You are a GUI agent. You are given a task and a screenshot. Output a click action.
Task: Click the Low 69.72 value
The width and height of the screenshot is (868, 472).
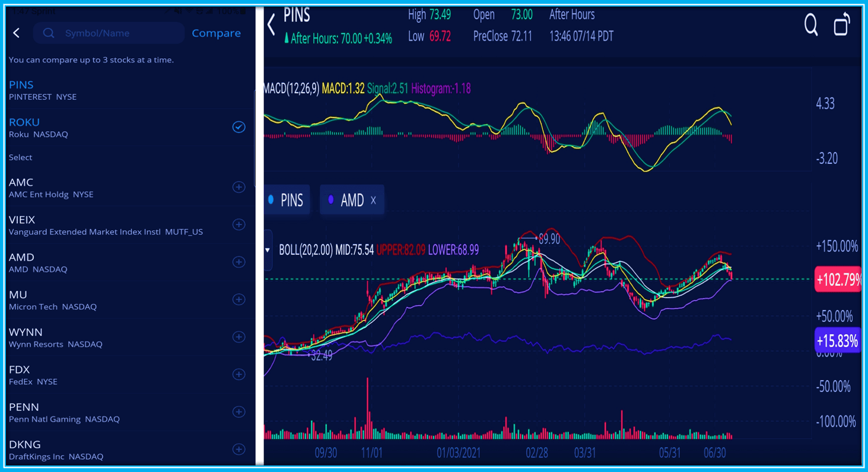[x=430, y=36]
